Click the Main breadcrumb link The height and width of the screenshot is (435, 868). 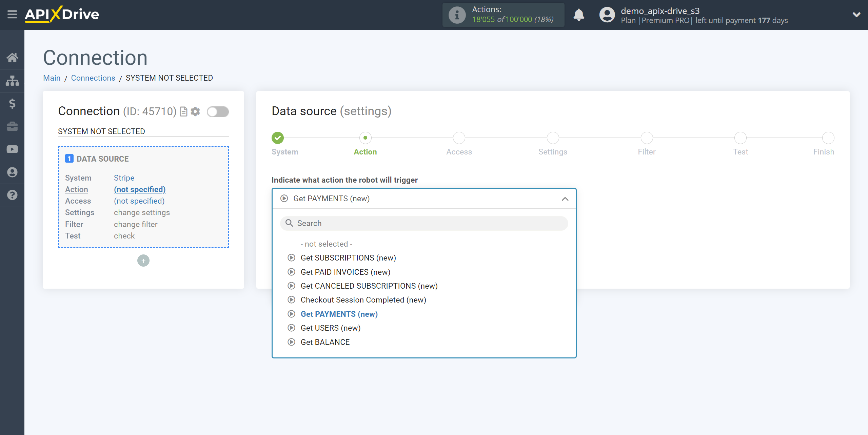[52, 78]
